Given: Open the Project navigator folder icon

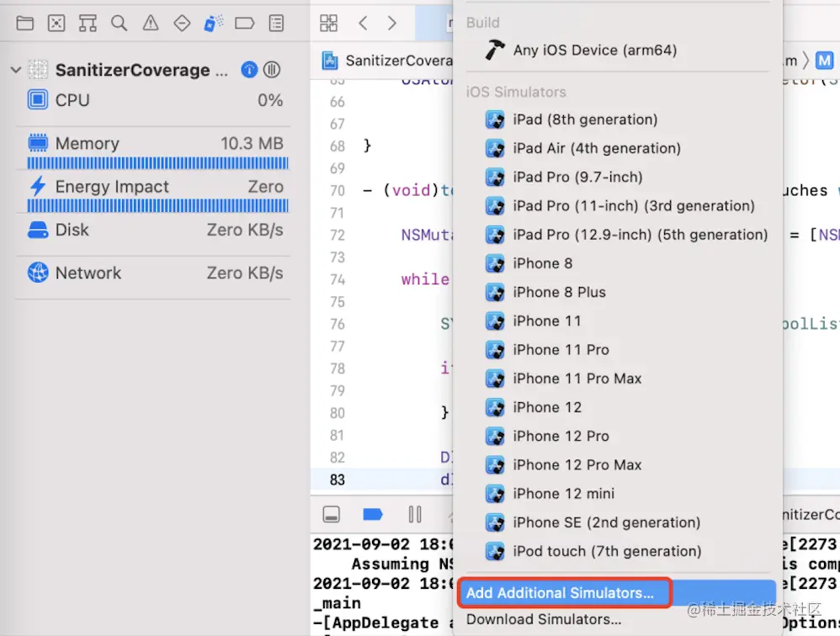Looking at the screenshot, I should (24, 23).
